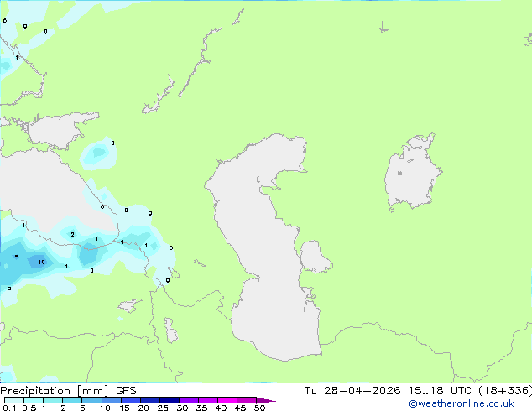This screenshot has height=411, width=532.
Task: Click the legend label 0.5
Action: click(x=29, y=408)
